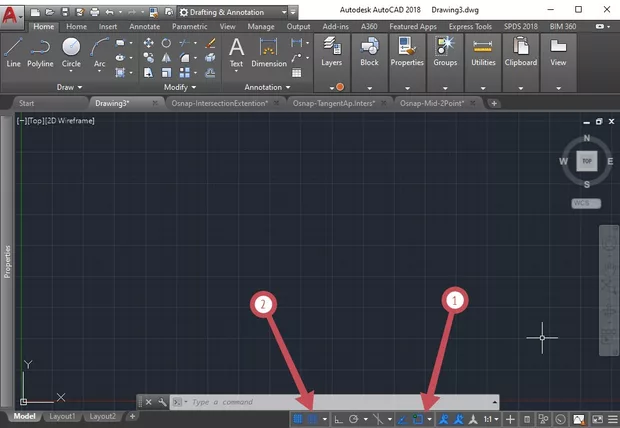Expand the Draw panel
This screenshot has height=428, width=620.
coord(69,87)
